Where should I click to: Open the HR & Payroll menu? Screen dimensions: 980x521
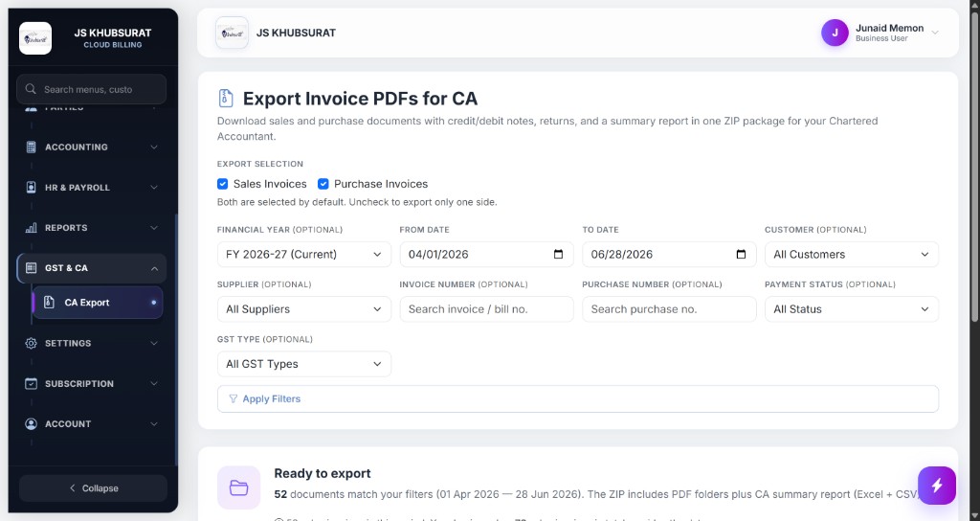coord(92,188)
